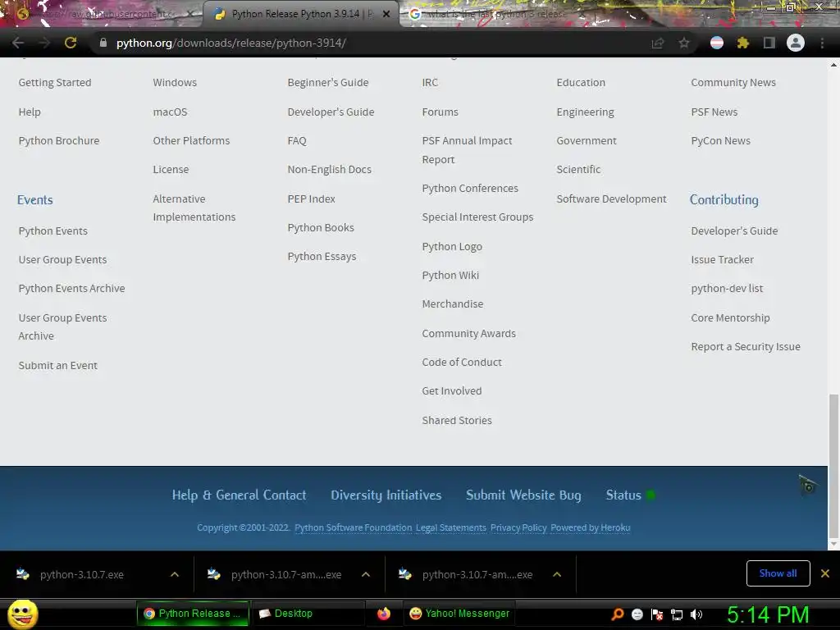Click the search magnifier tray icon
840x630 pixels.
point(618,614)
